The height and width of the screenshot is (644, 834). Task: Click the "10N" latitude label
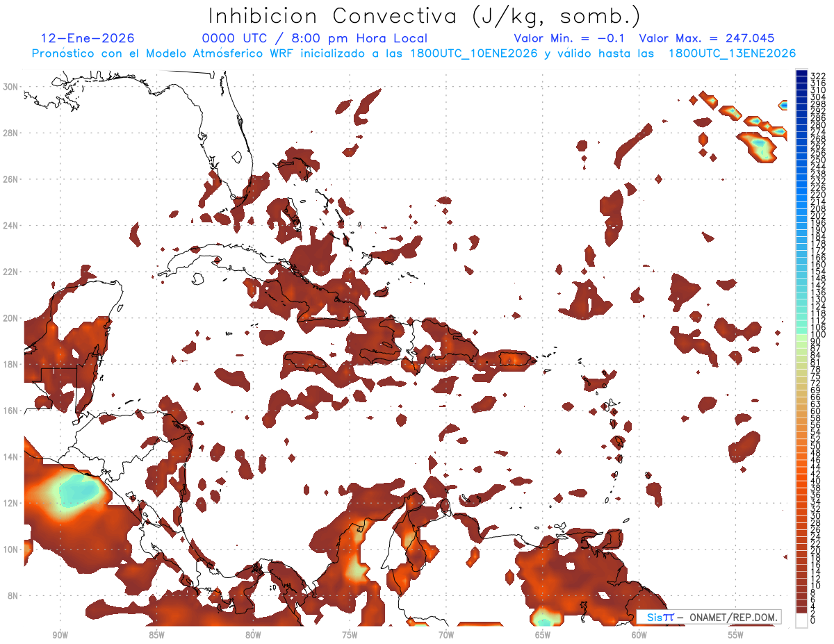pos(11,550)
